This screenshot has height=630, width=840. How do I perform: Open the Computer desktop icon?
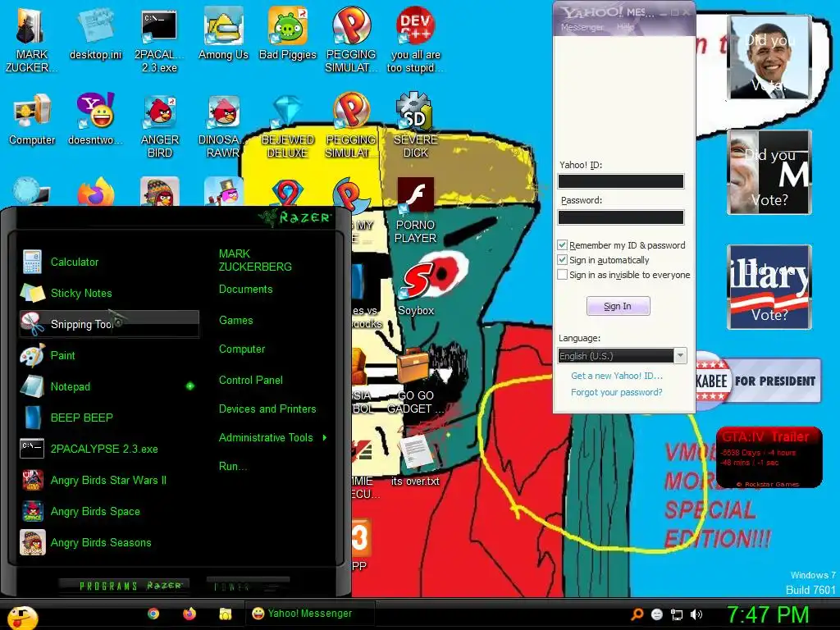[32, 120]
